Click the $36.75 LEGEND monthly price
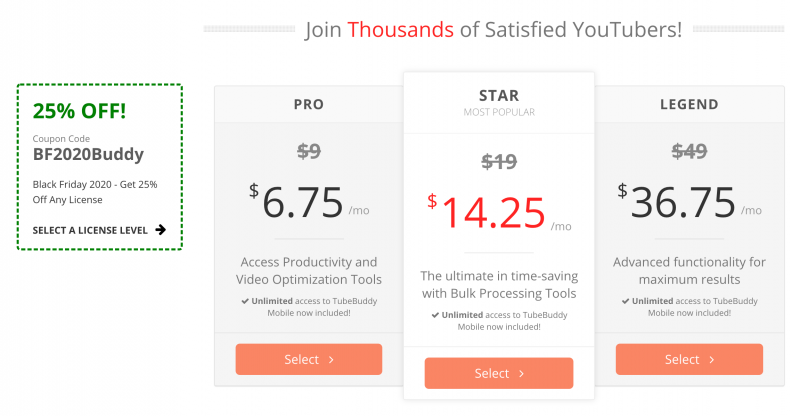800x416 pixels. (x=683, y=201)
